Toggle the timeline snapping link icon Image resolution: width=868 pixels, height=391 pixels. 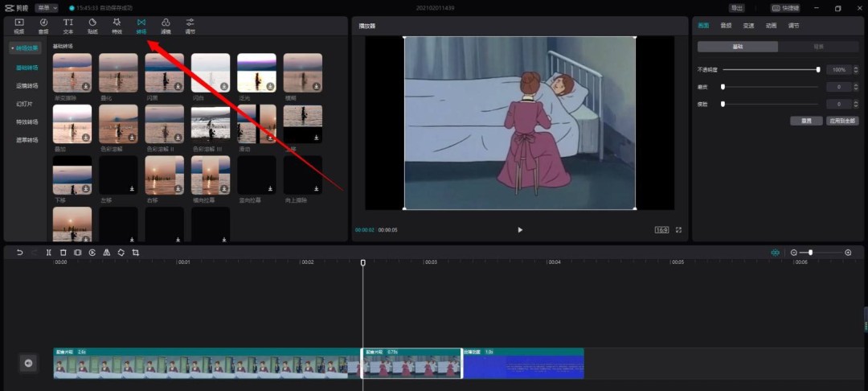click(775, 253)
